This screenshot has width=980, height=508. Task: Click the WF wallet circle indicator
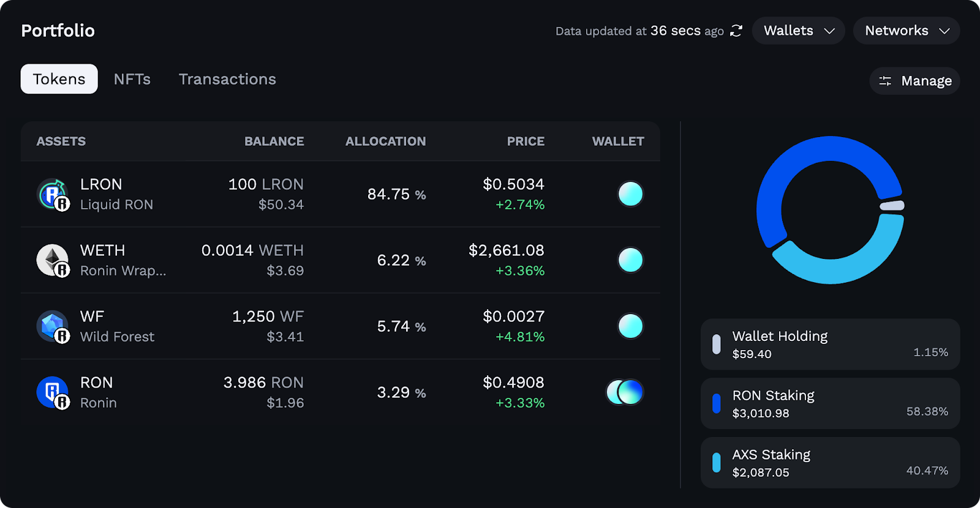(x=630, y=326)
